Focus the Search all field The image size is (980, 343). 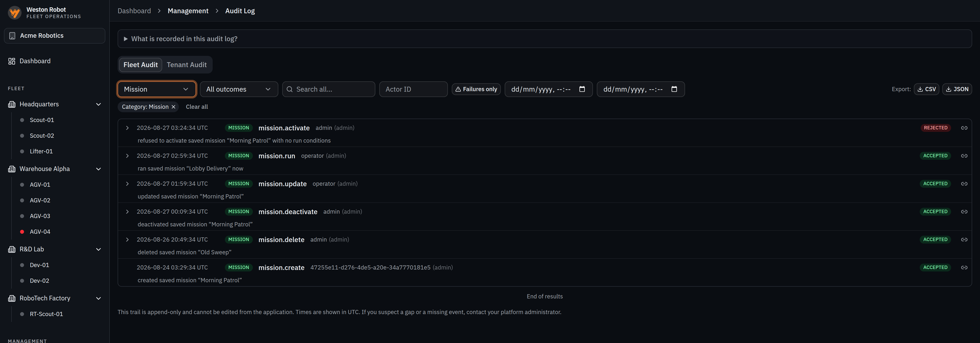pos(329,89)
